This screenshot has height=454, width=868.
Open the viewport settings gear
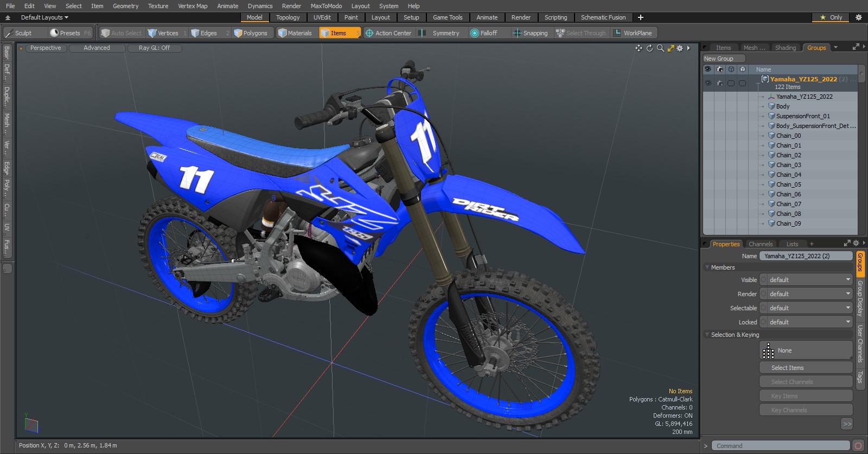680,48
